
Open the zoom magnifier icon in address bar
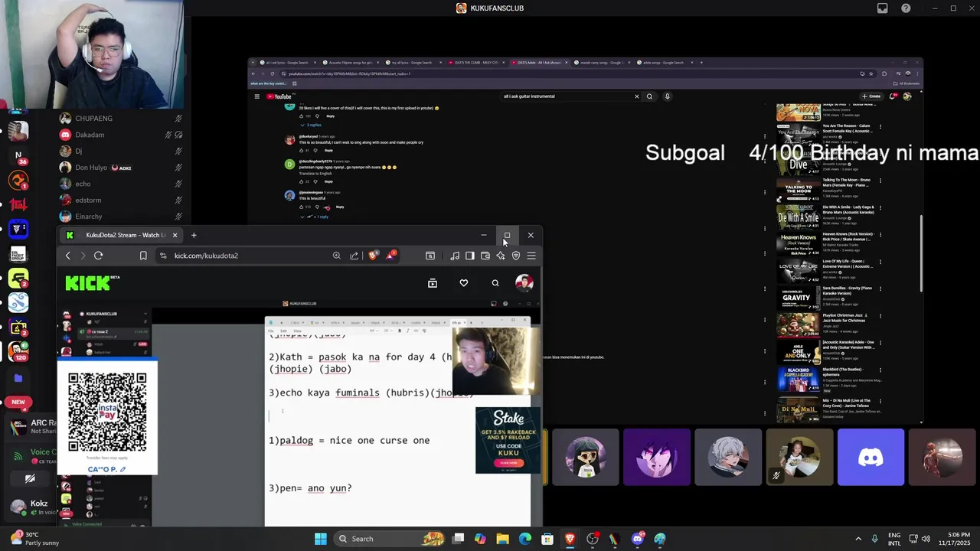point(337,256)
